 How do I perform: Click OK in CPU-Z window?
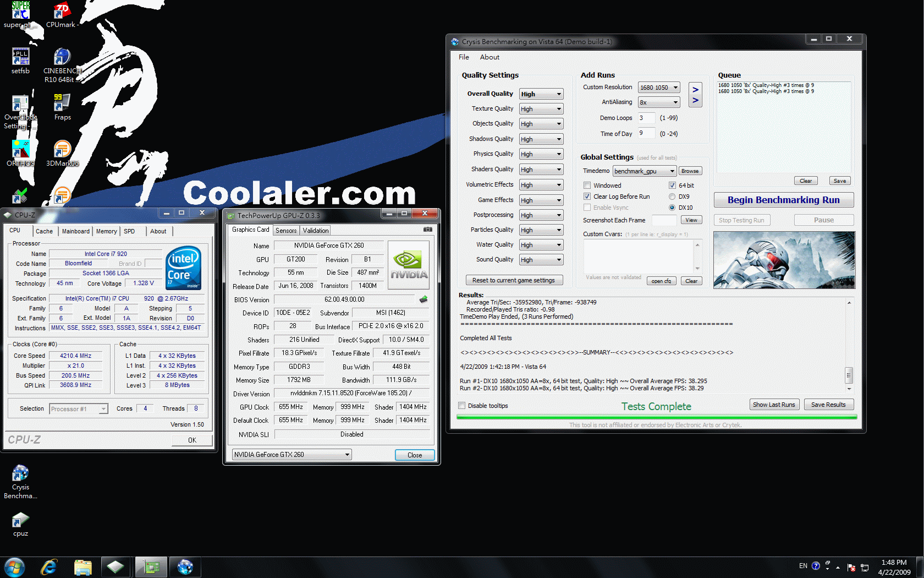coord(192,440)
